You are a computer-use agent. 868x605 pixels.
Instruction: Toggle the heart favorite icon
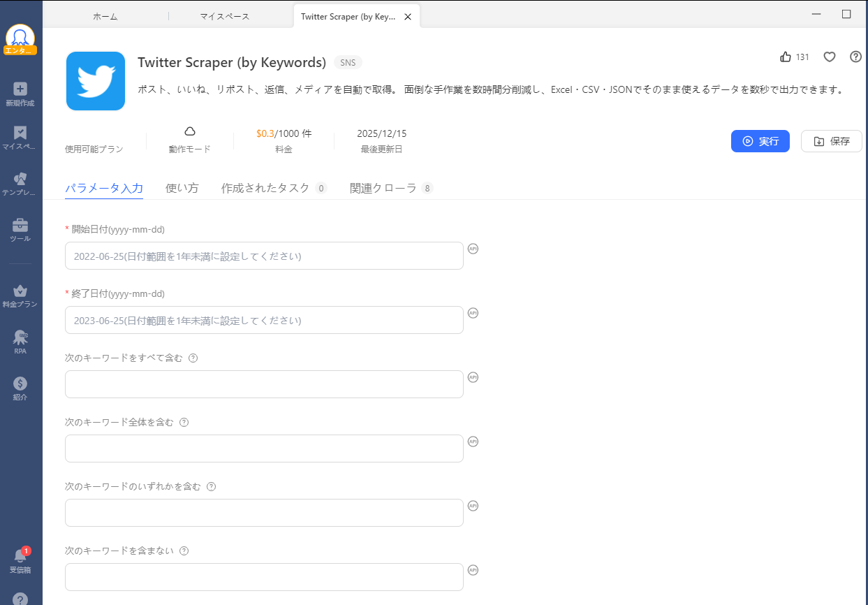point(829,57)
